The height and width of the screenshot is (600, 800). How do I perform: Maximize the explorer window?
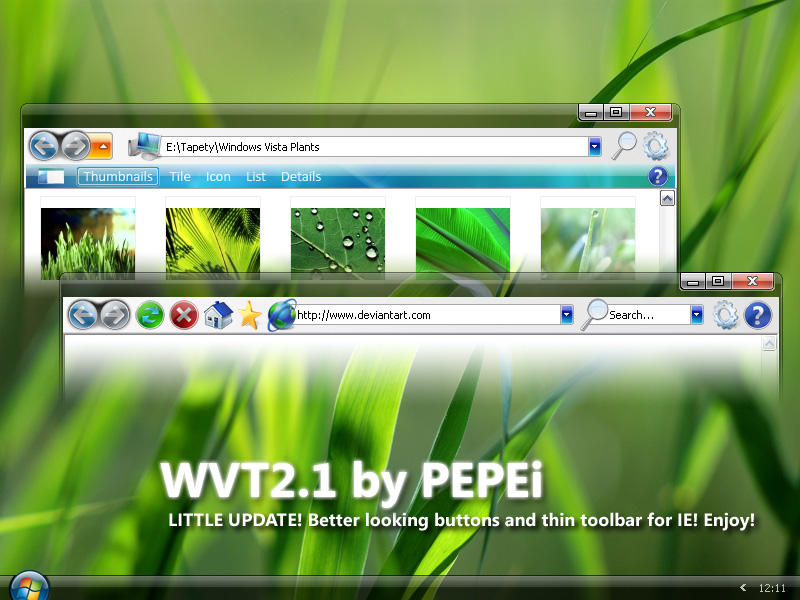[x=616, y=112]
